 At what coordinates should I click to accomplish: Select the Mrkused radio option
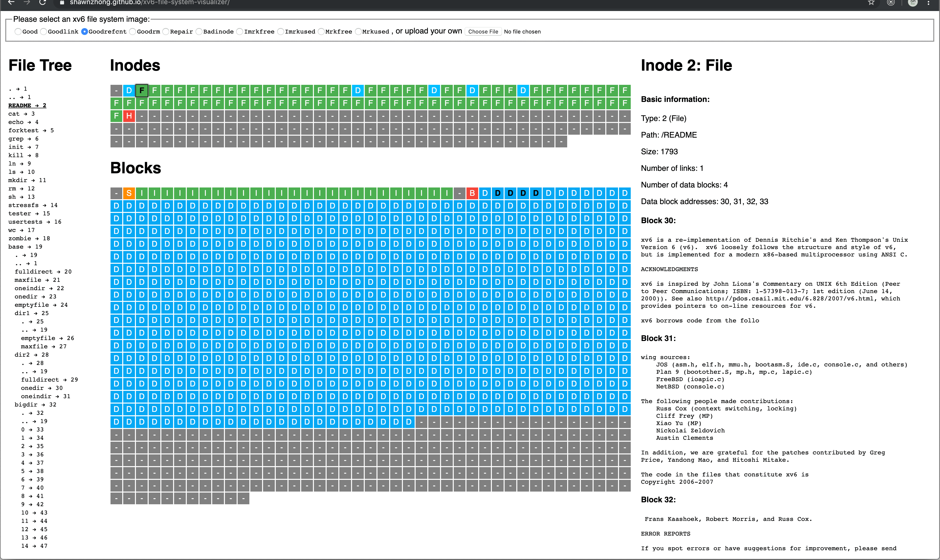tap(358, 32)
